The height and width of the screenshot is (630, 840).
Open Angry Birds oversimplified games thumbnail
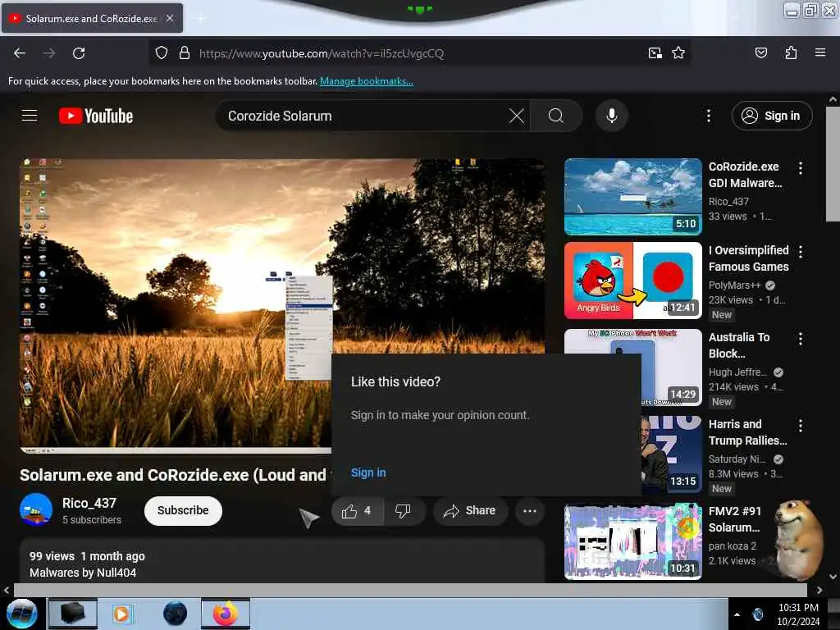pyautogui.click(x=632, y=281)
